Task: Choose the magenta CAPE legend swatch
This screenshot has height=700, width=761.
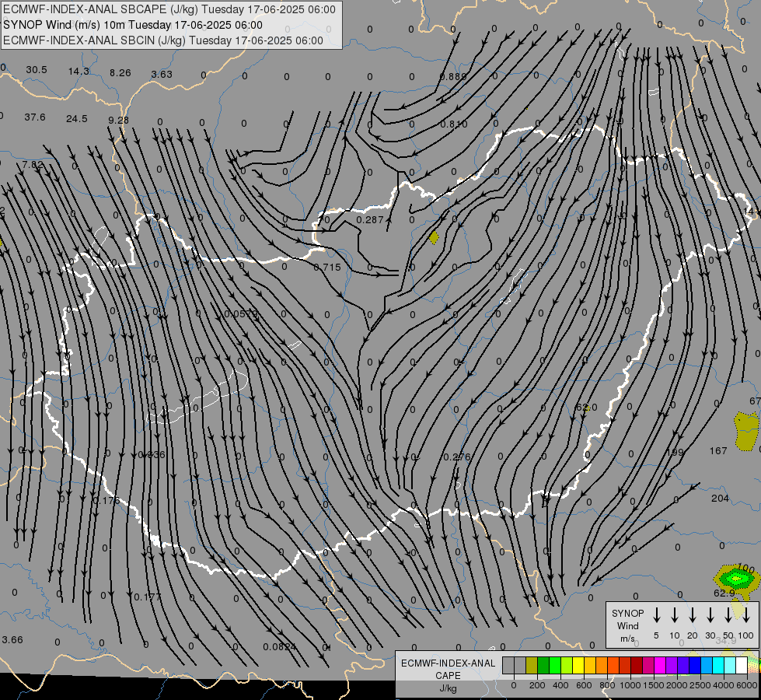Action: click(660, 665)
